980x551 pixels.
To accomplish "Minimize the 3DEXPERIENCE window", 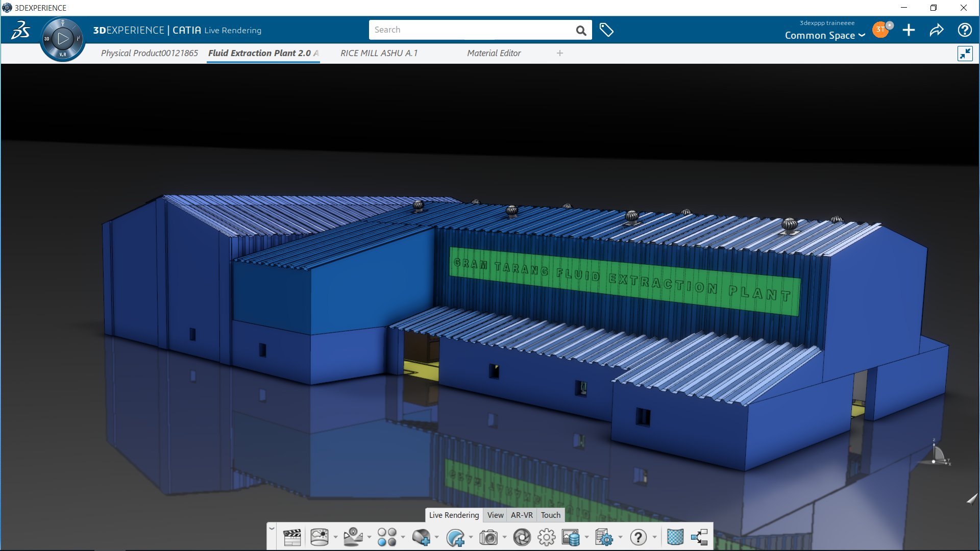I will 904,8.
